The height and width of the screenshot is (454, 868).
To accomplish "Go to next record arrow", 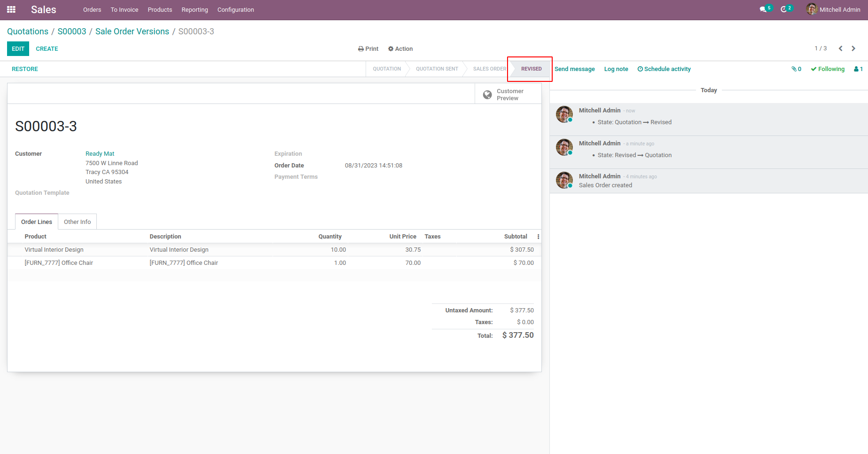I will (853, 48).
